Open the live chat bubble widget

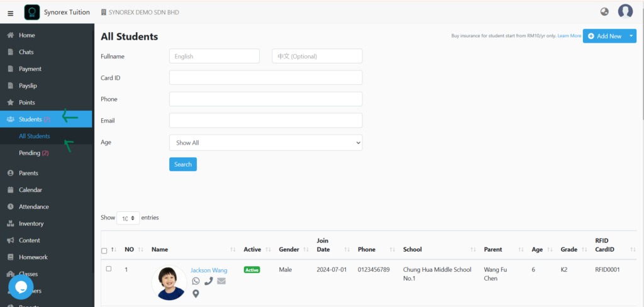[x=21, y=287]
